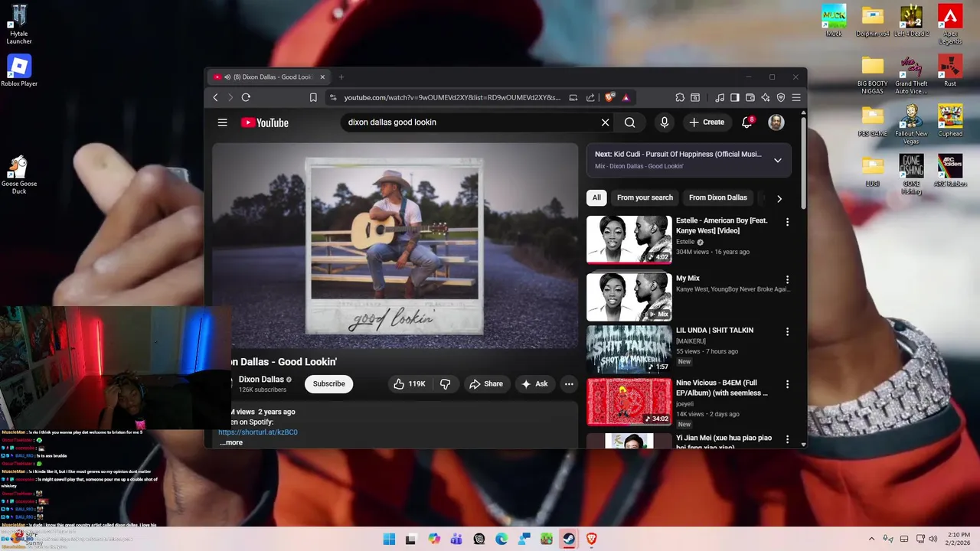980x551 pixels.
Task: Play Nine Vicious B4EM thumbnail
Action: [x=629, y=402]
